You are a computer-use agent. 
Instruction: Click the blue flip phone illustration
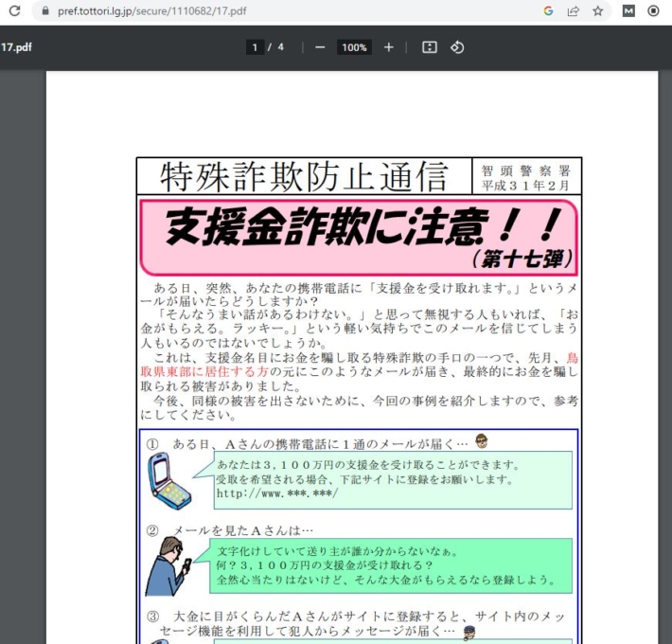click(x=168, y=482)
